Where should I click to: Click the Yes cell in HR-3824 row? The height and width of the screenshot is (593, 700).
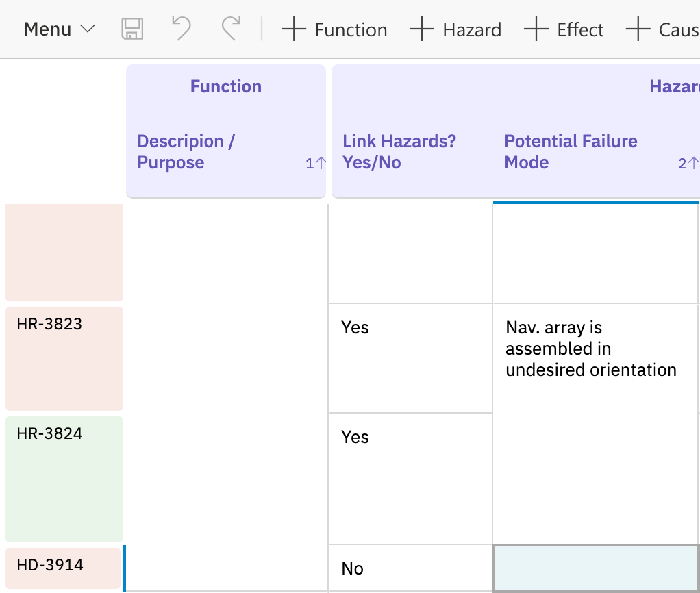tap(410, 478)
